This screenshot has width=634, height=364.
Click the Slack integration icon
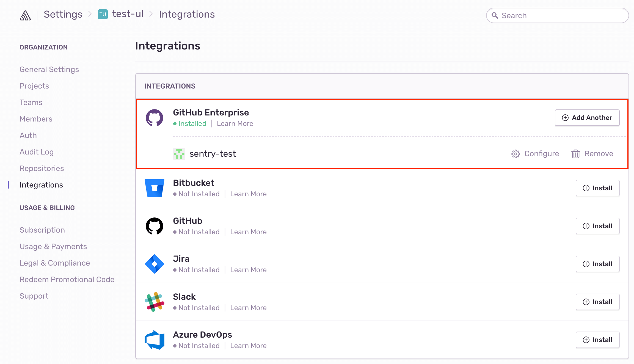(x=154, y=302)
